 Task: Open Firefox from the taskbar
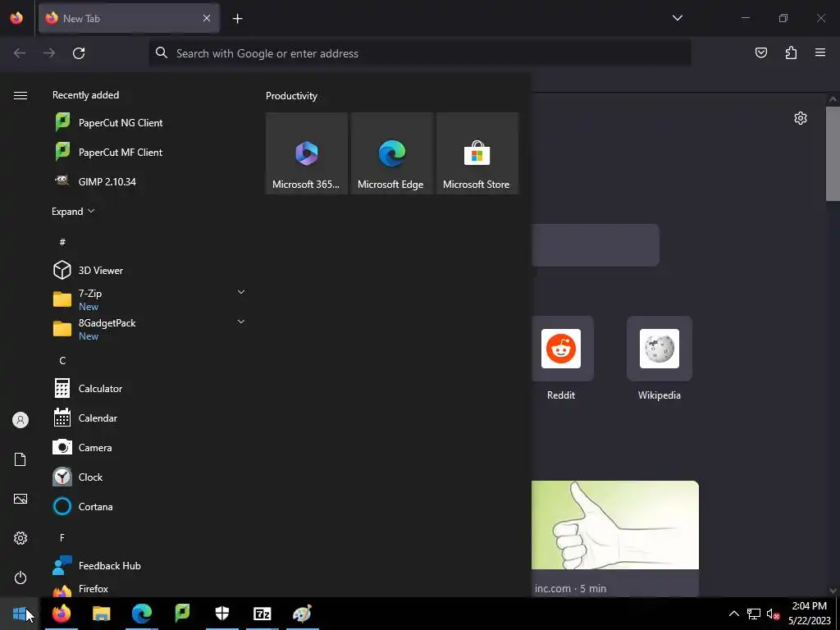coord(61,614)
